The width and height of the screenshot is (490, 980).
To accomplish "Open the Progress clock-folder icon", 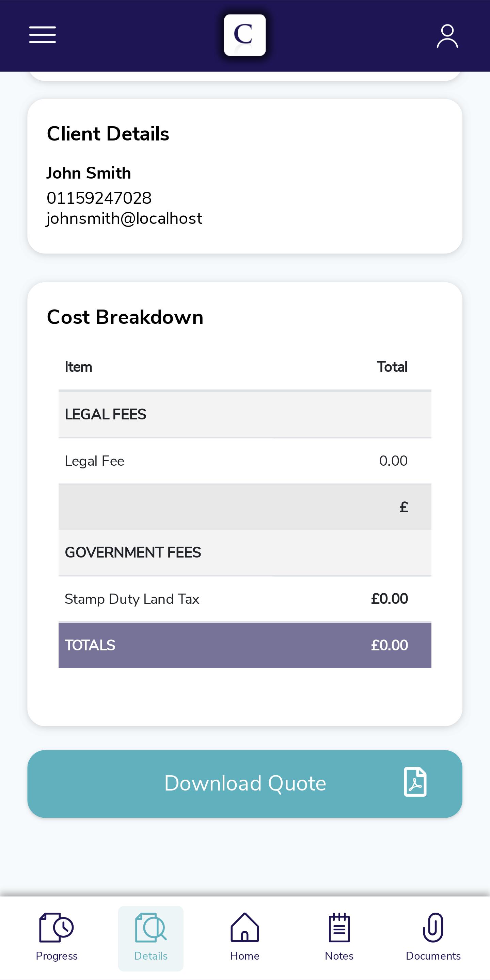I will pyautogui.click(x=56, y=927).
